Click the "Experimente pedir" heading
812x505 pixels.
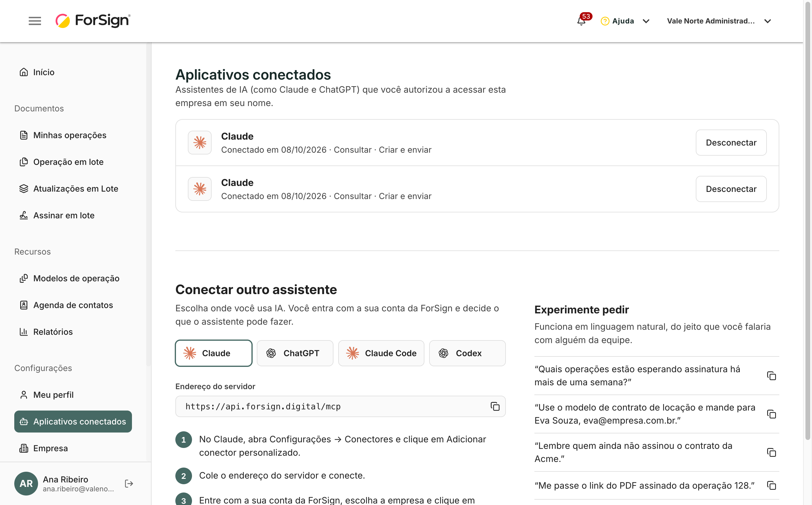[x=581, y=310]
